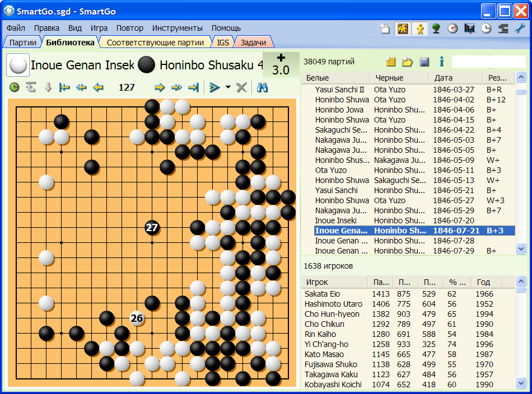Jump to the last move of the game
The height and width of the screenshot is (394, 532).
pyautogui.click(x=194, y=87)
